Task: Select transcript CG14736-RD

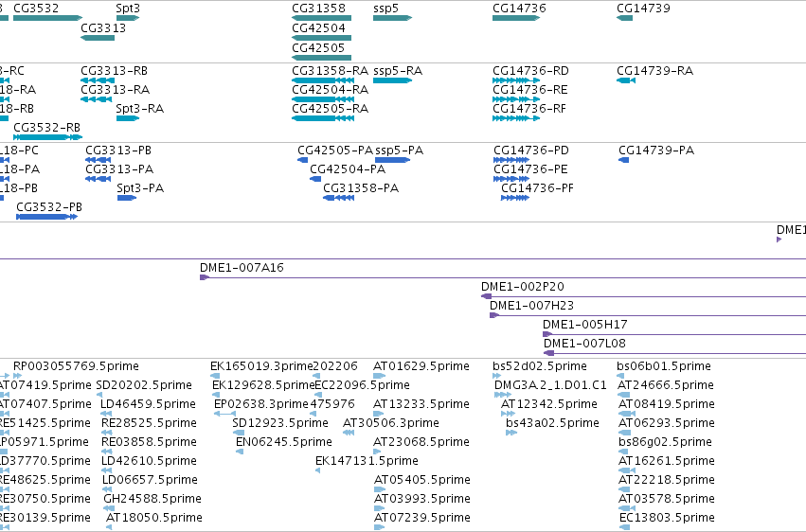Action: point(516,80)
